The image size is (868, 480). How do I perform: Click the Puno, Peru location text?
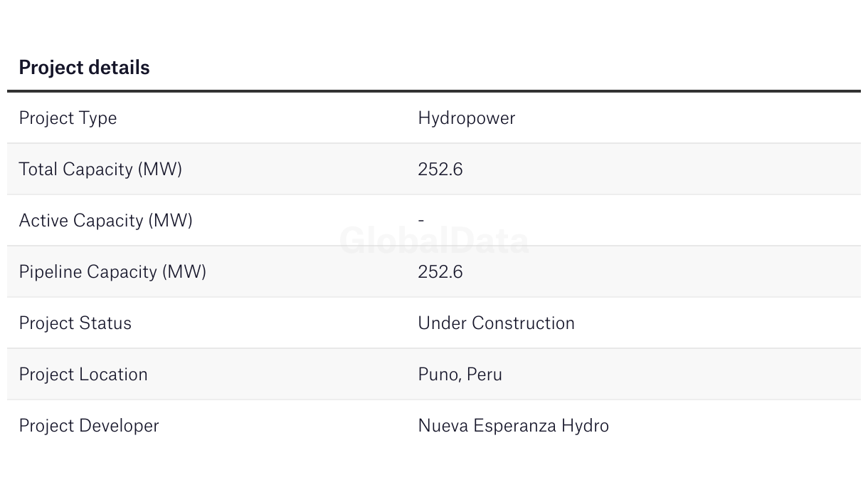click(460, 375)
